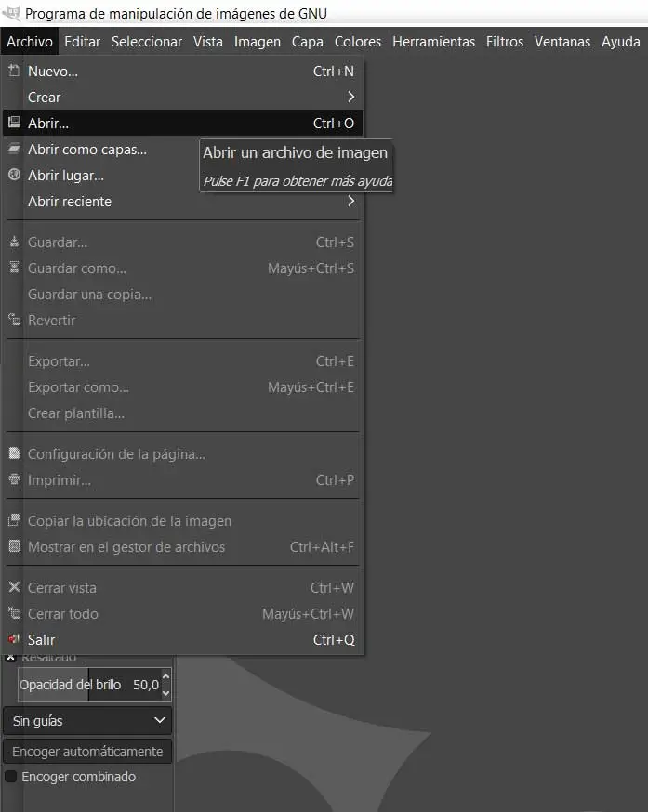The width and height of the screenshot is (648, 812).
Task: Open the Ventanas menu
Action: tap(562, 42)
